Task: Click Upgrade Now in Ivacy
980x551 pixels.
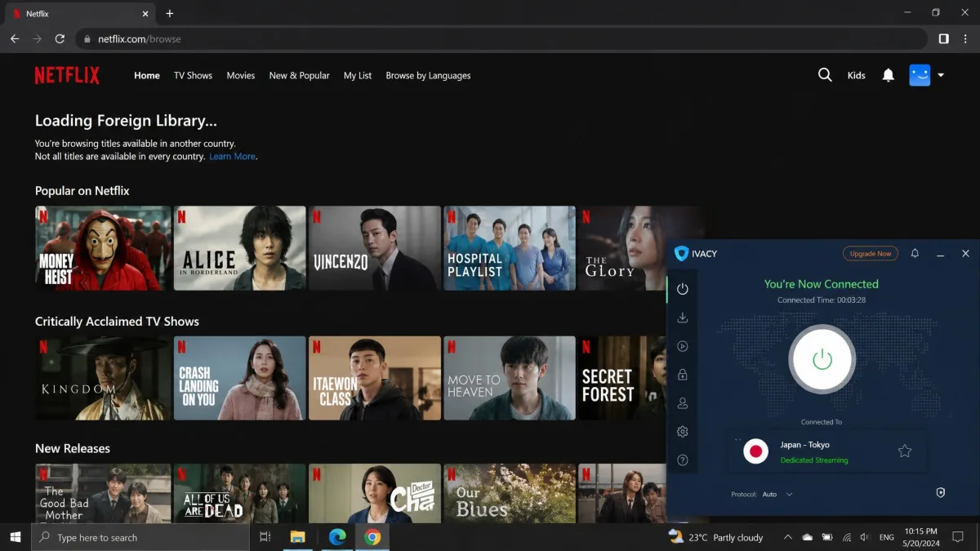Action: coord(871,254)
